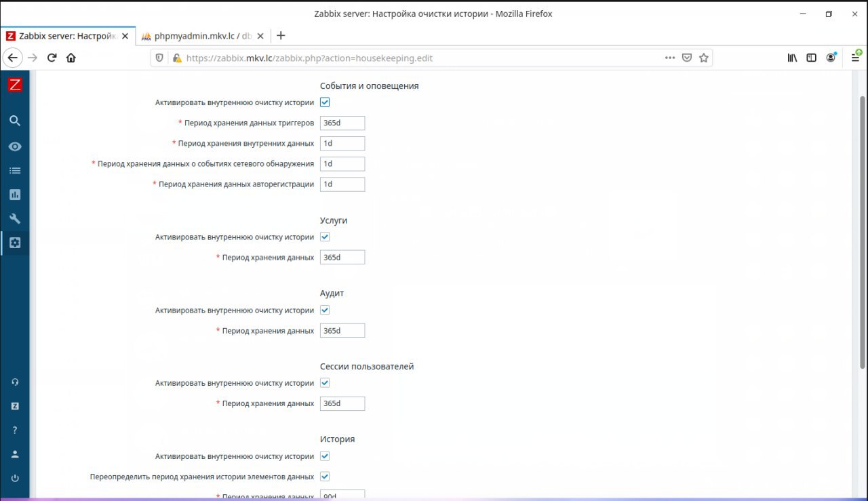
Task: Open the Monitoring eye icon menu
Action: pos(15,147)
